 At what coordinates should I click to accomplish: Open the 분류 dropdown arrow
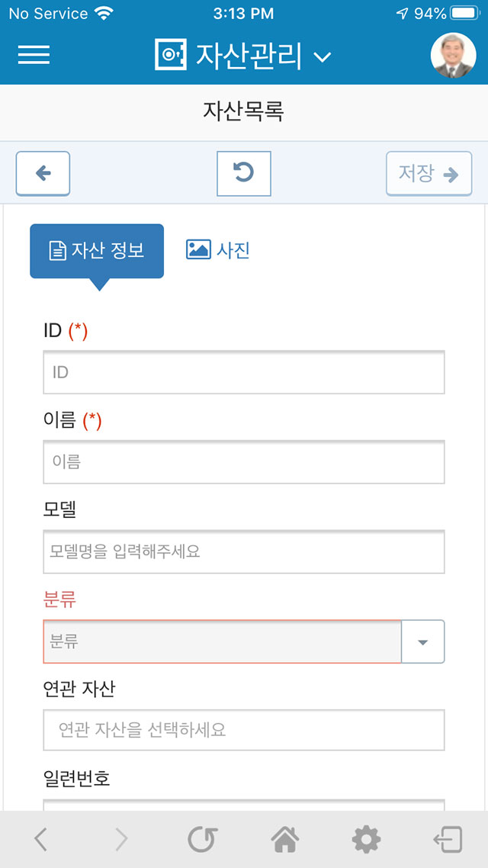pos(422,641)
